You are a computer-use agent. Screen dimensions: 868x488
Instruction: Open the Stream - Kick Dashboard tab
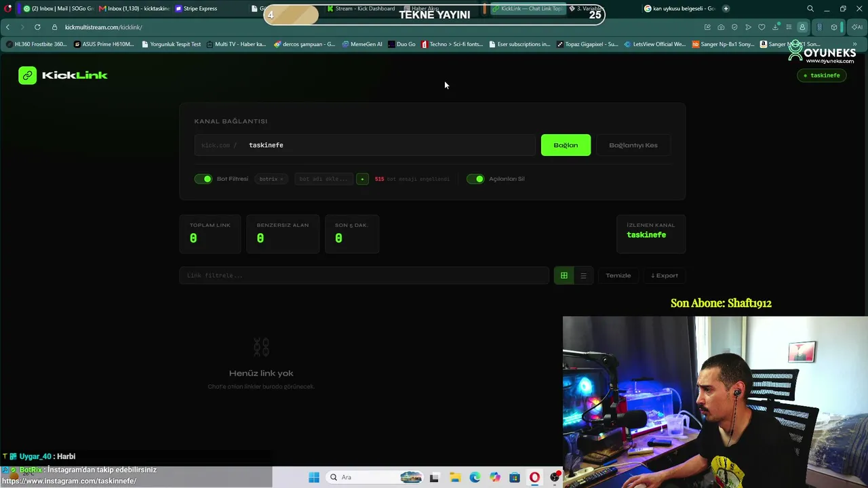tap(363, 9)
